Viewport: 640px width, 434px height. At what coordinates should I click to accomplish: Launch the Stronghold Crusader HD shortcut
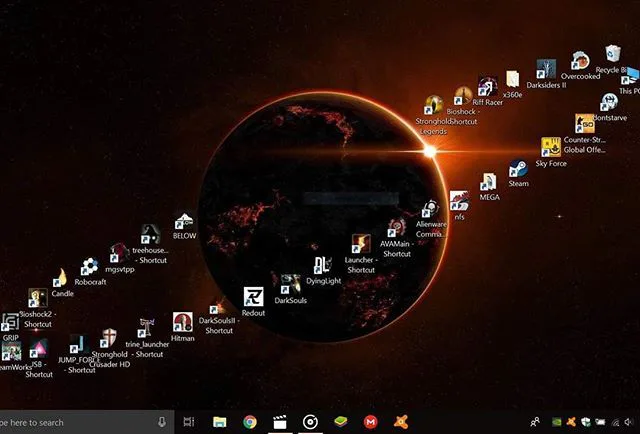click(x=109, y=338)
